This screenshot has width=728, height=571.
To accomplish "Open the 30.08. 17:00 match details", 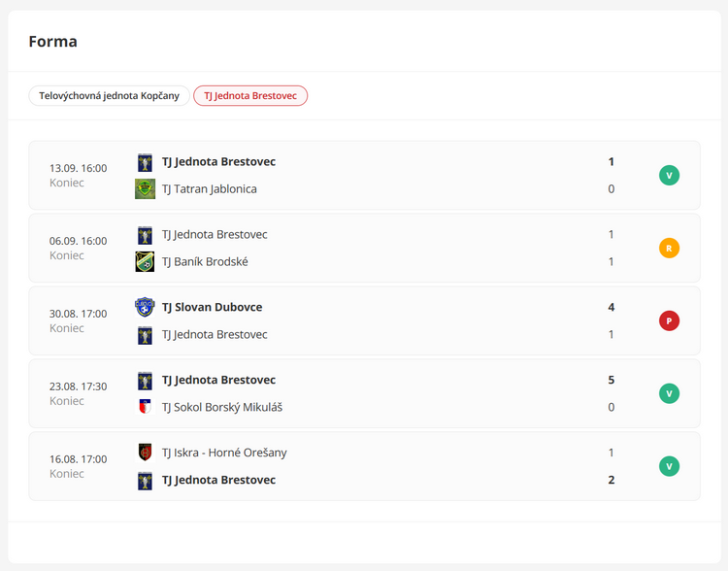I will [364, 321].
